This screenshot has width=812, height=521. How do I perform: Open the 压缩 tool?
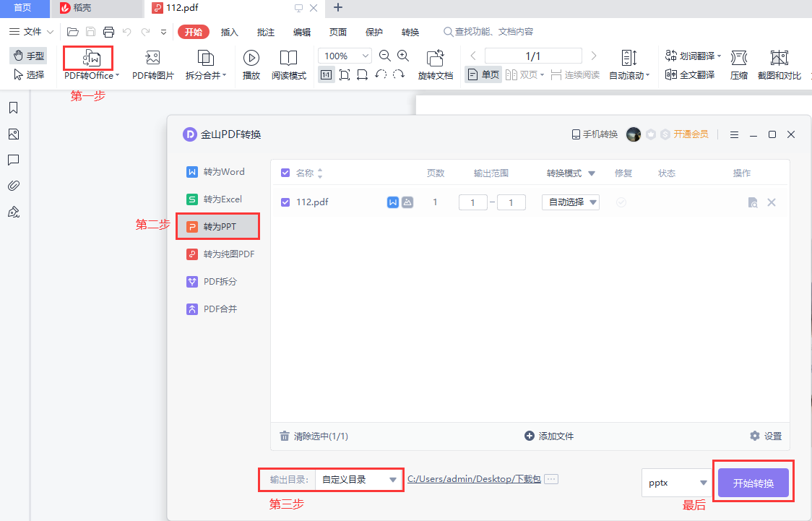[739, 64]
